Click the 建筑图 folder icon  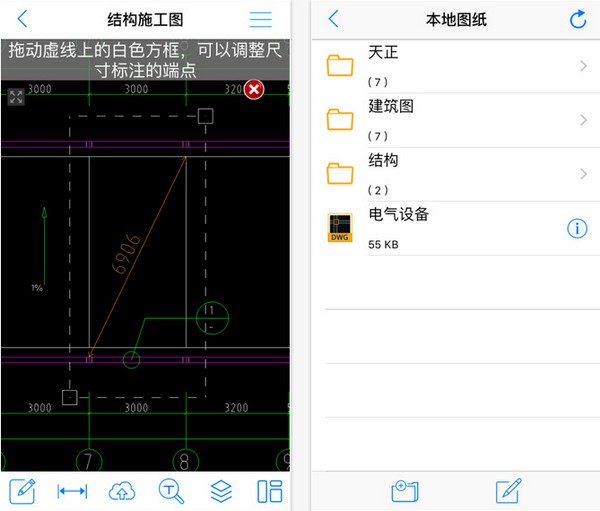click(340, 119)
